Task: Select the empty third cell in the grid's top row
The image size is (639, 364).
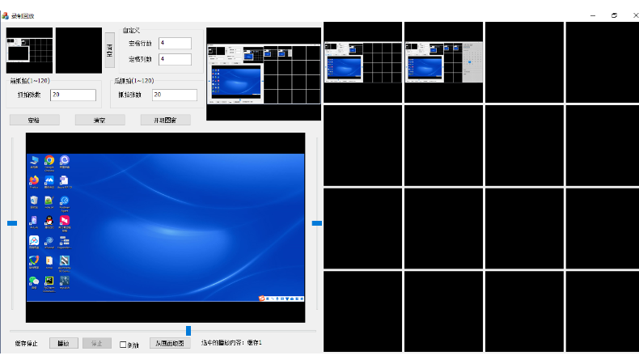Action: (524, 62)
